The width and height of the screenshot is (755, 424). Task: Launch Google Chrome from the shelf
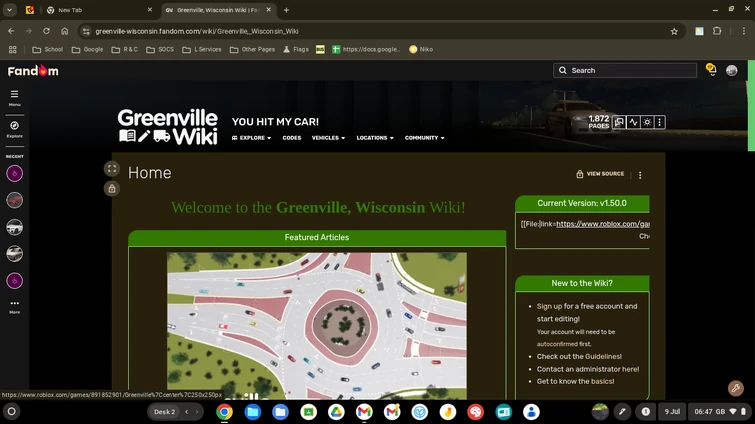224,412
